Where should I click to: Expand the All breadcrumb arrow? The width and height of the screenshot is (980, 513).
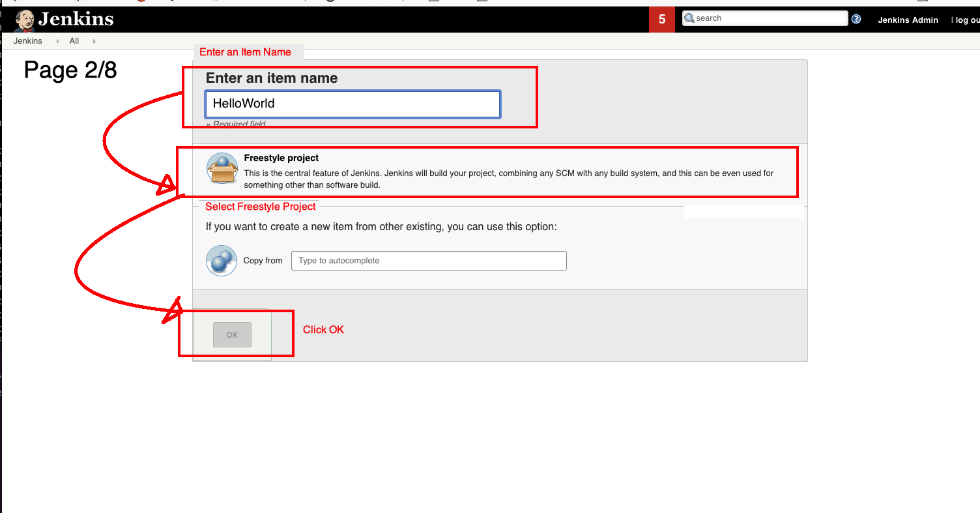[x=94, y=41]
